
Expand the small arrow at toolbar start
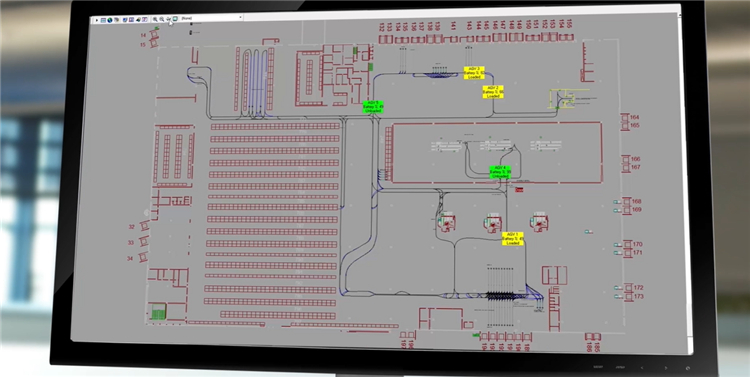point(97,20)
